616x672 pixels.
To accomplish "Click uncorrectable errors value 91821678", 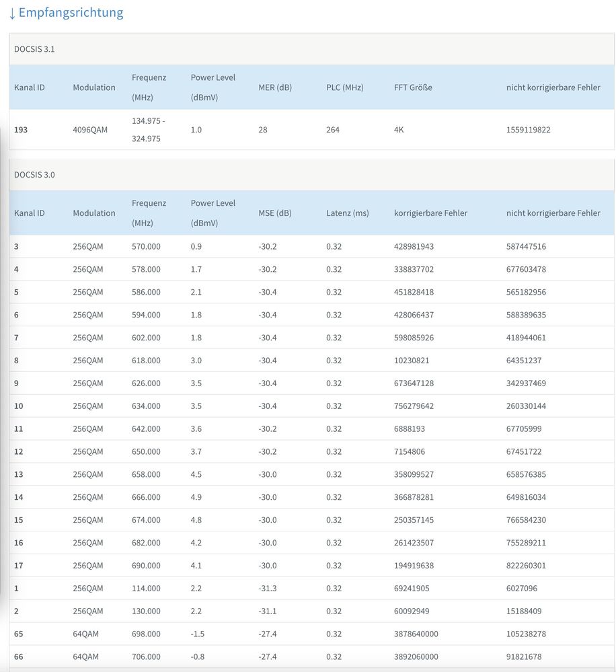I will click(x=524, y=657).
